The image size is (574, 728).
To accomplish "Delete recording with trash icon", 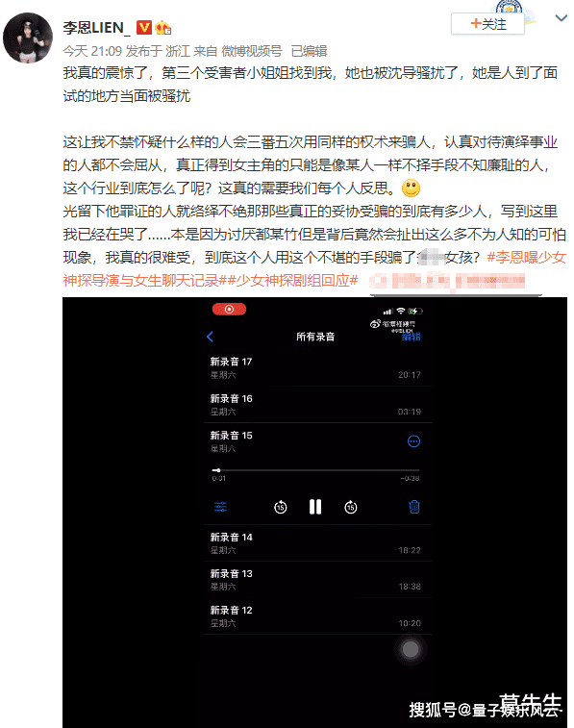I will pyautogui.click(x=414, y=507).
